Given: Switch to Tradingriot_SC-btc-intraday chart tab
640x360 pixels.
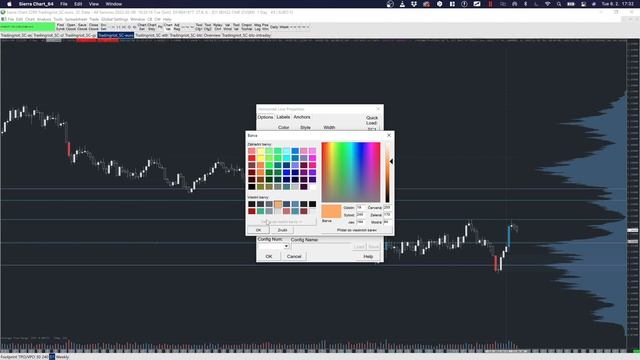Looking at the screenshot, I should (246, 36).
